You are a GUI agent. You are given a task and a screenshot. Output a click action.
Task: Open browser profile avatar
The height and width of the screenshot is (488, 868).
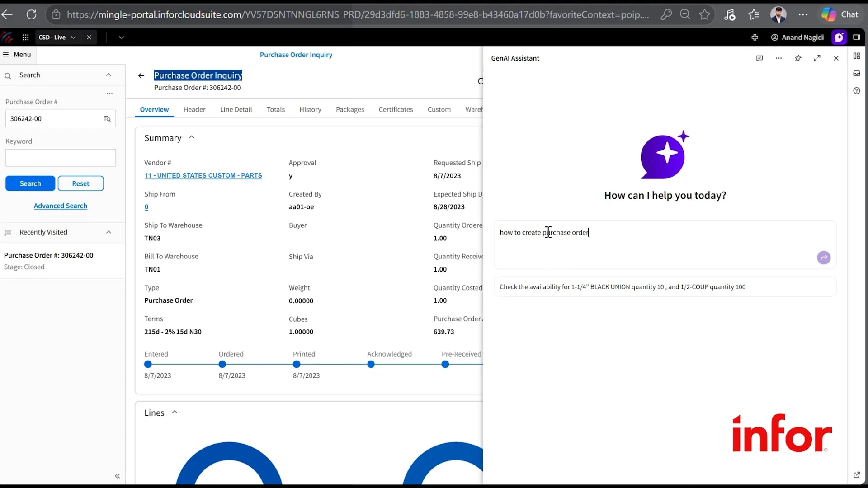tap(778, 14)
